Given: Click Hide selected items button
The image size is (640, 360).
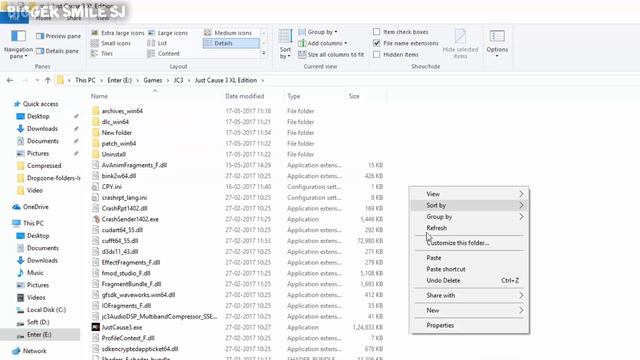Looking at the screenshot, I should (460, 44).
